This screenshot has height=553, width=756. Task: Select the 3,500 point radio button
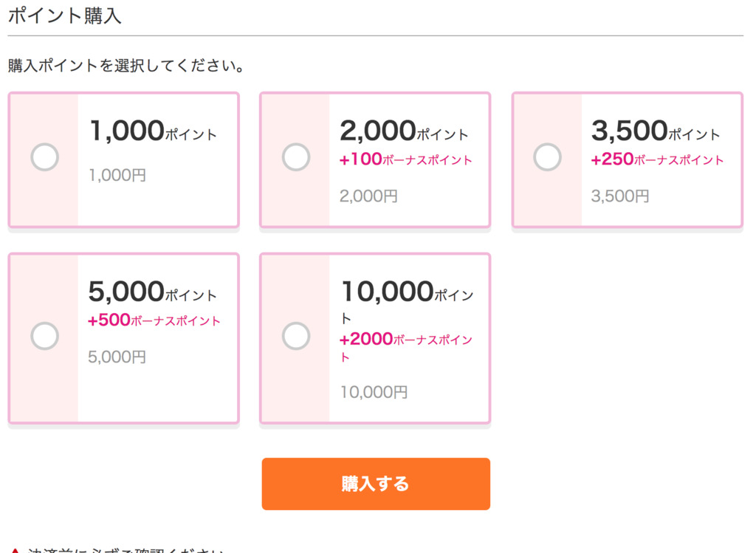(x=547, y=157)
